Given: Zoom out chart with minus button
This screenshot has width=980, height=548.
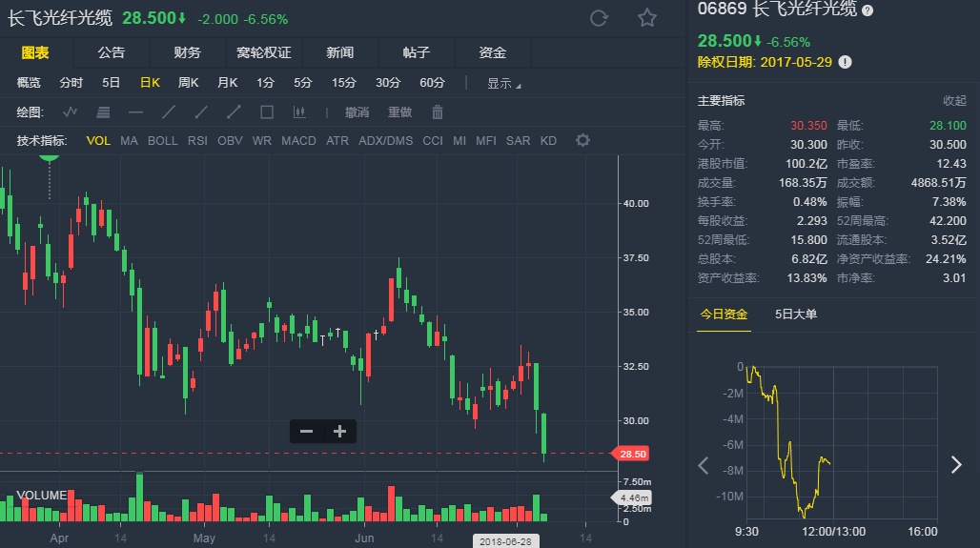Looking at the screenshot, I should (306, 432).
